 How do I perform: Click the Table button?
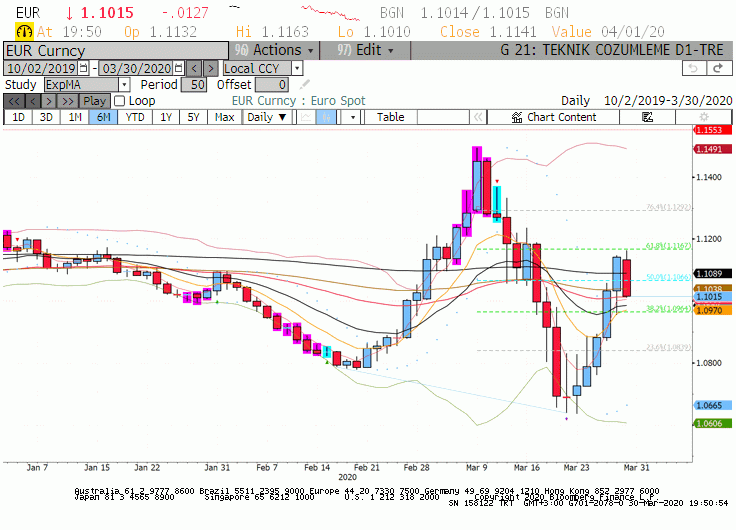(391, 117)
